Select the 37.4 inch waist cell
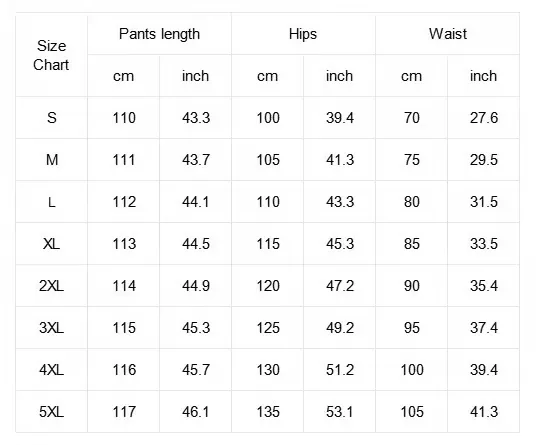536x445 pixels. click(x=483, y=328)
